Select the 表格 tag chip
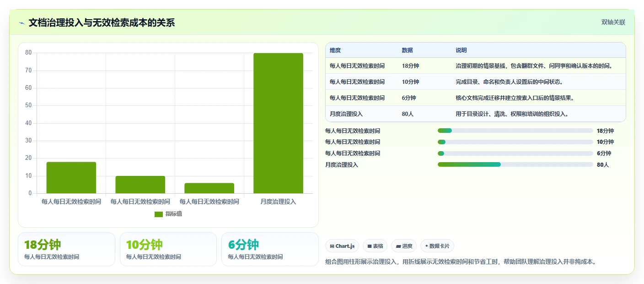Viewport: 644px width, 284px height. (375, 246)
